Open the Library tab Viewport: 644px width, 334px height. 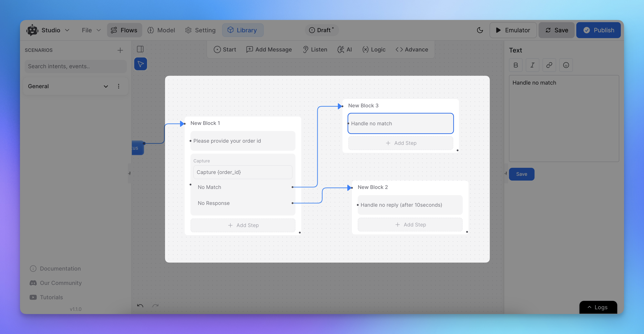coord(242,30)
